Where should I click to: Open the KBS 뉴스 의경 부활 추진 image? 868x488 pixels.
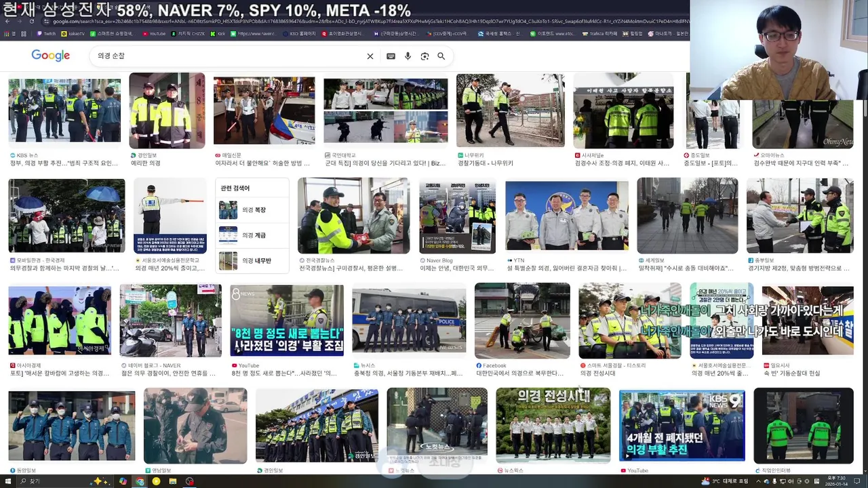click(64, 111)
